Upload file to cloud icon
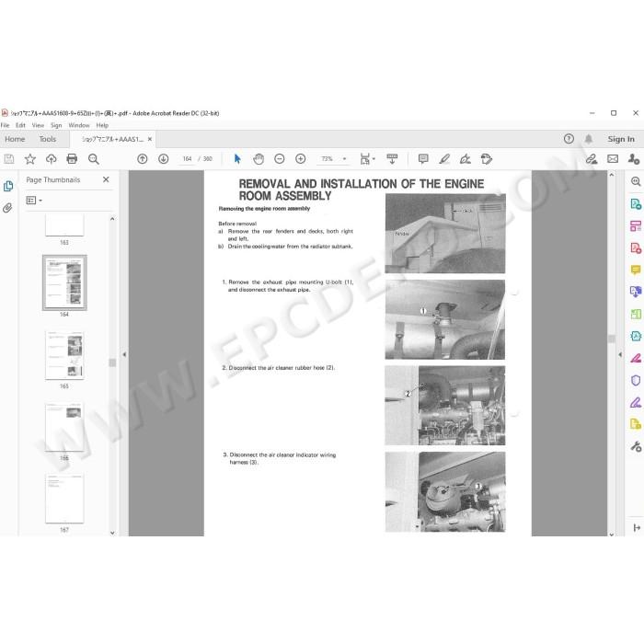Screen dimensions: 644x644 (51, 159)
